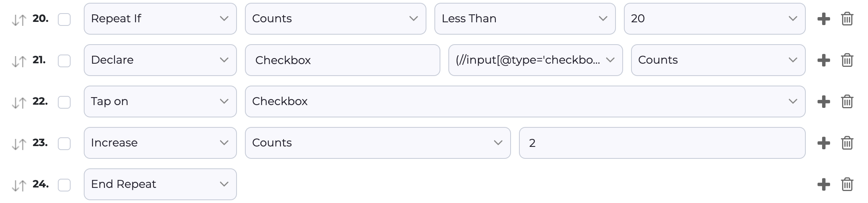Screen dimensions: 868x203
Task: Select the checkbox for step 20
Action: [x=64, y=19]
